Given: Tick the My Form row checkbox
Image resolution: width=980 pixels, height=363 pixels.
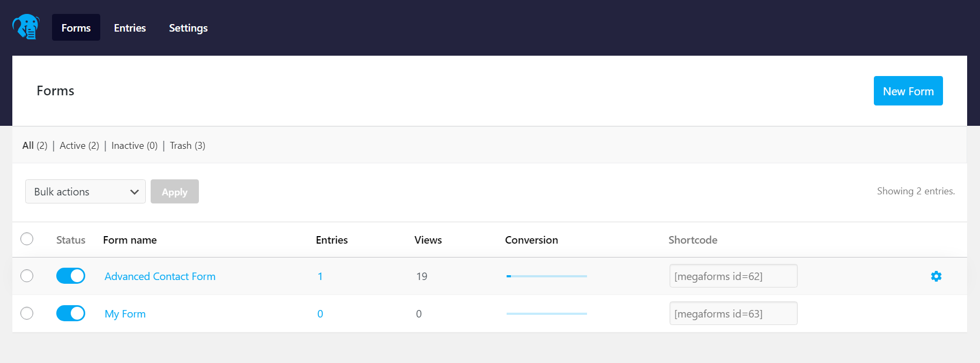Looking at the screenshot, I should [27, 313].
